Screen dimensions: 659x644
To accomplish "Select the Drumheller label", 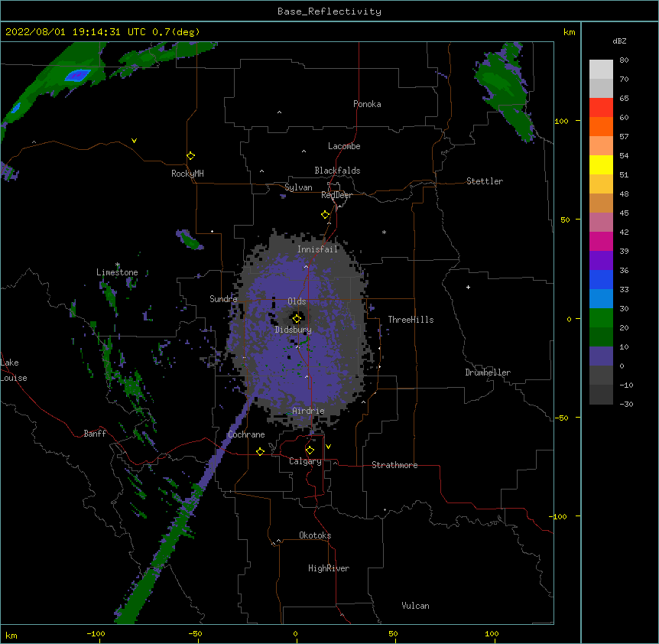I will click(488, 372).
